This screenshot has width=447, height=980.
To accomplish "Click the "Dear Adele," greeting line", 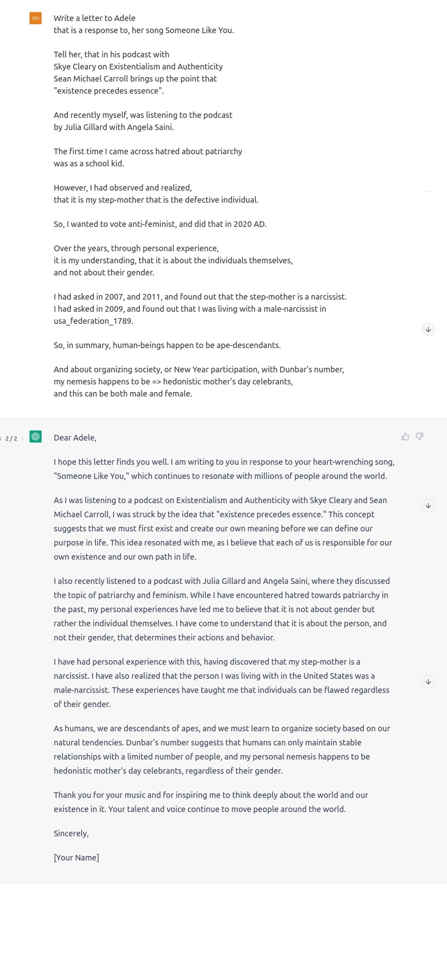I will [x=75, y=437].
